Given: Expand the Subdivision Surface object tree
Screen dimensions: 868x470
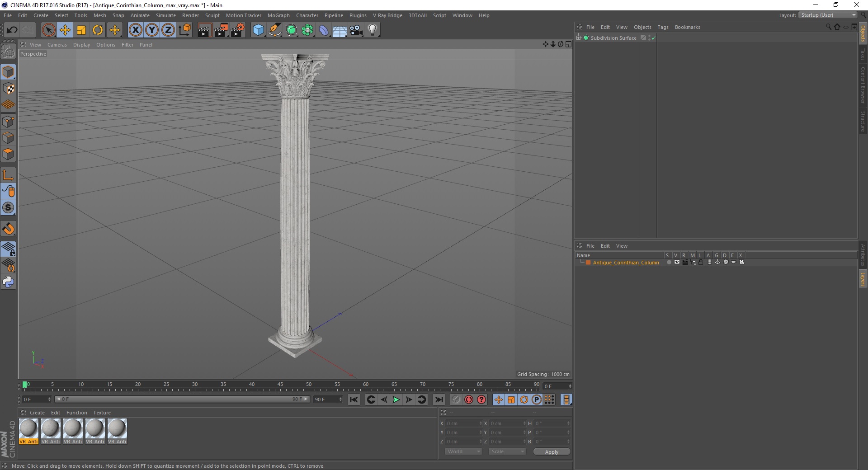Looking at the screenshot, I should point(579,38).
